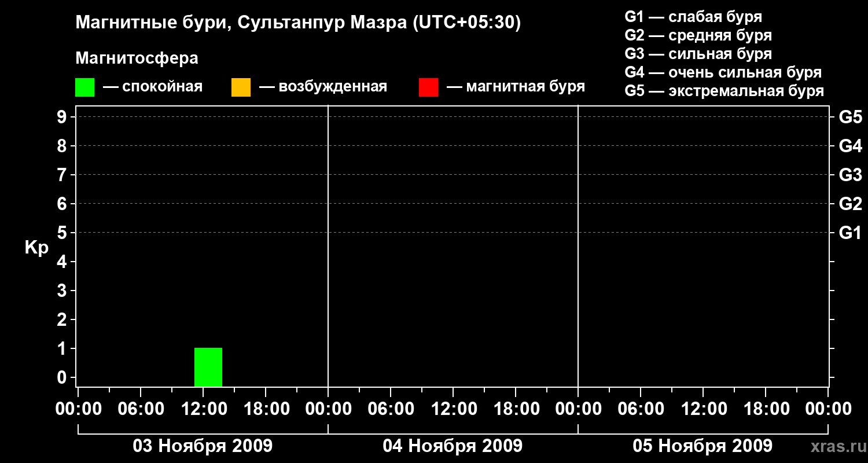Image resolution: width=868 pixels, height=463 pixels.
Task: Click the '— магнитная буря' legend text
Action: pyautogui.click(x=516, y=87)
